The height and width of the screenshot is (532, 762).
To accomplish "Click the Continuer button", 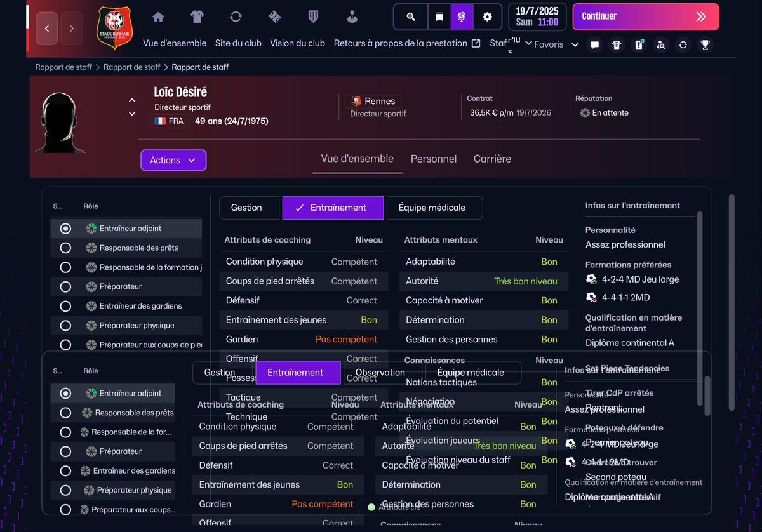I will (x=646, y=17).
